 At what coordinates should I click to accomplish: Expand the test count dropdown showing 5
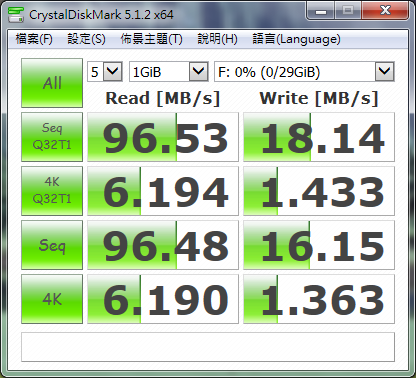(x=112, y=71)
